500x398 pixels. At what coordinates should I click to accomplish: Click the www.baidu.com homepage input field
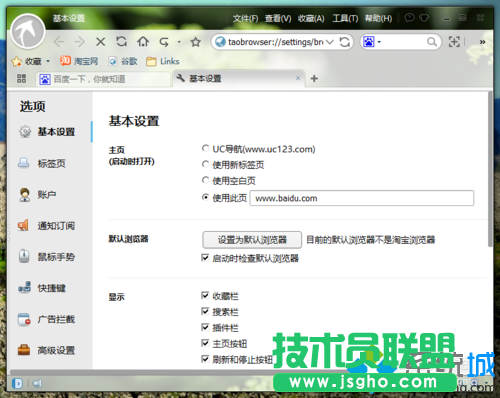(x=362, y=198)
